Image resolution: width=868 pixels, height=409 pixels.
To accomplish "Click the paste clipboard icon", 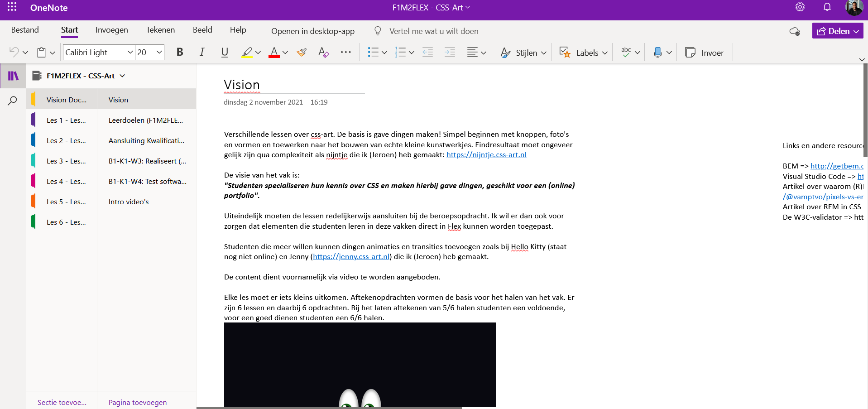I will (42, 53).
